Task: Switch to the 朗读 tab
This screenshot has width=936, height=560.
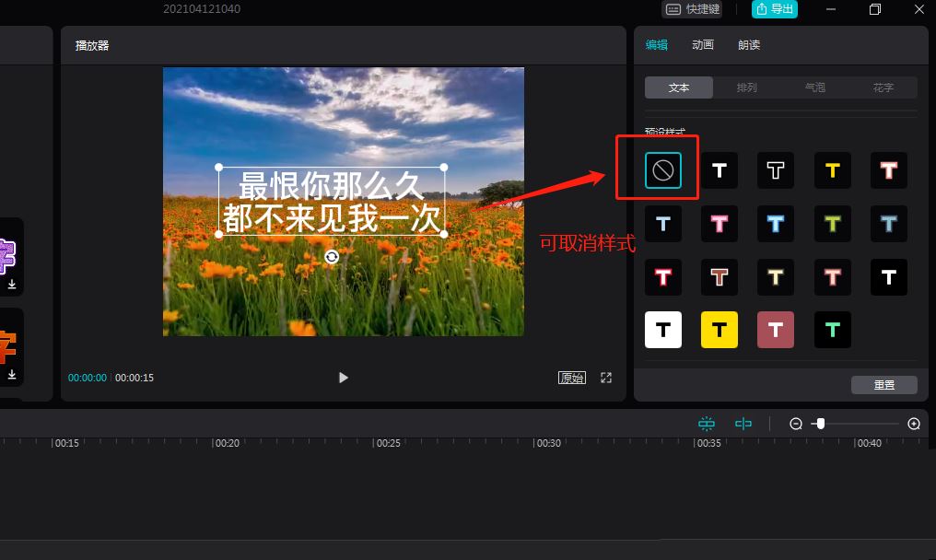Action: click(x=749, y=45)
